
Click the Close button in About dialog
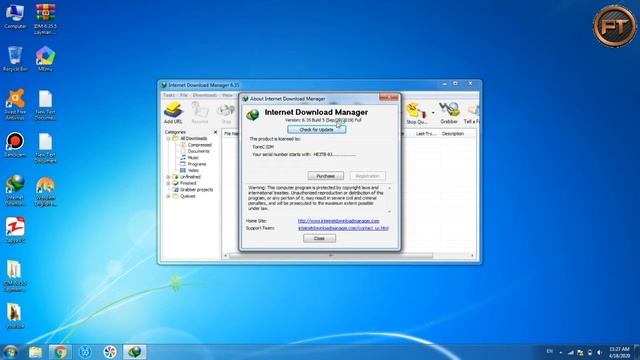(x=319, y=238)
